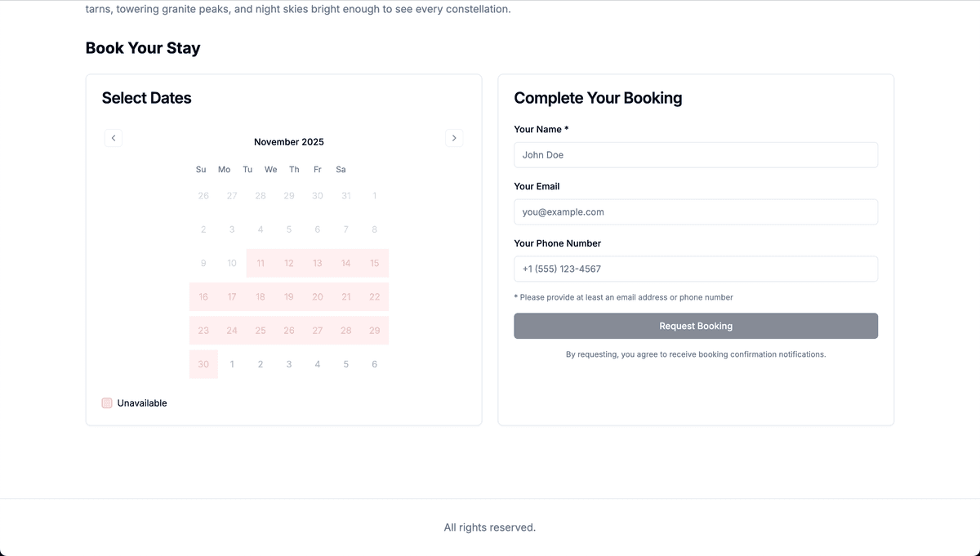Go to previous month in calendar

[x=114, y=138]
